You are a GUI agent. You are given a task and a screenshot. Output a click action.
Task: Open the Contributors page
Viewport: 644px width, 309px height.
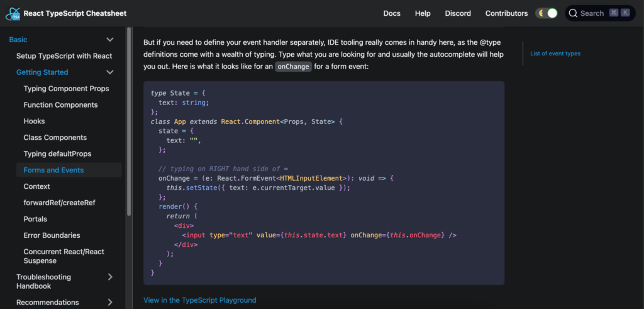[x=506, y=13]
